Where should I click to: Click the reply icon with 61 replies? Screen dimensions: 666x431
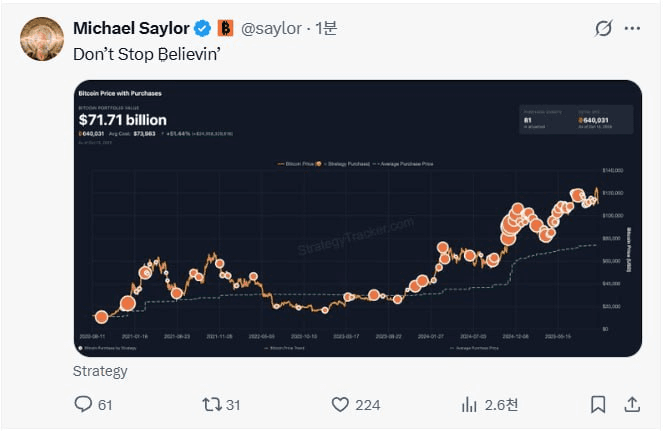pyautogui.click(x=84, y=404)
